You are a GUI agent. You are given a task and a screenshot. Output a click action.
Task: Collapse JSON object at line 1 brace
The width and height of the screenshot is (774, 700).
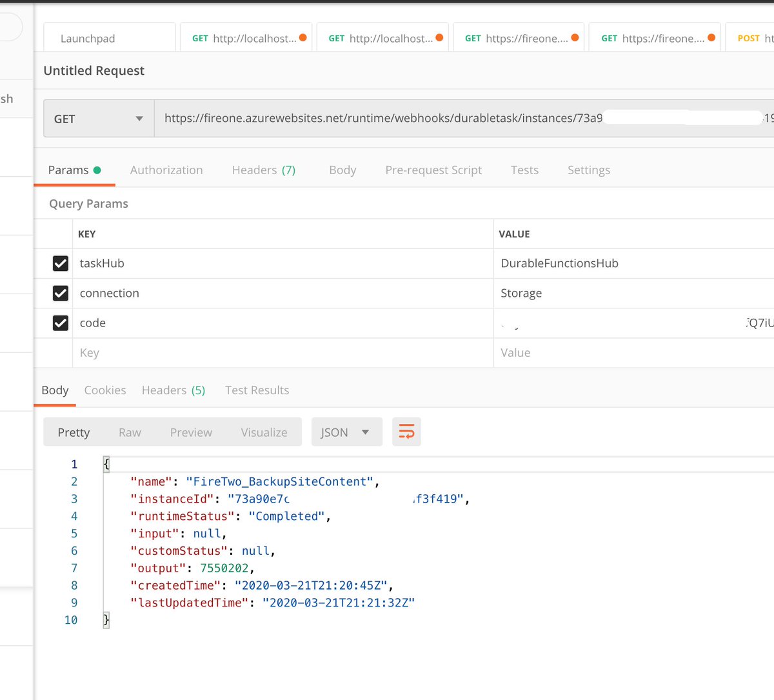click(x=106, y=464)
